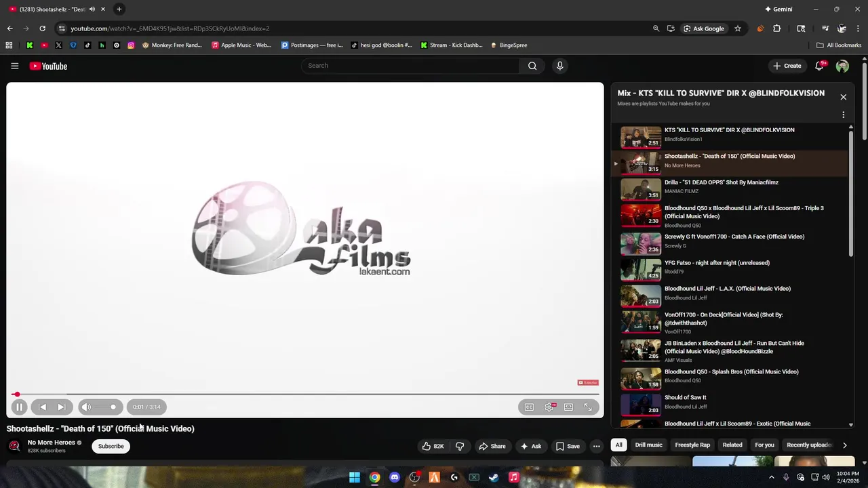Screen dimensions: 868x488
Task: Open a new browser tab
Action: click(119, 9)
